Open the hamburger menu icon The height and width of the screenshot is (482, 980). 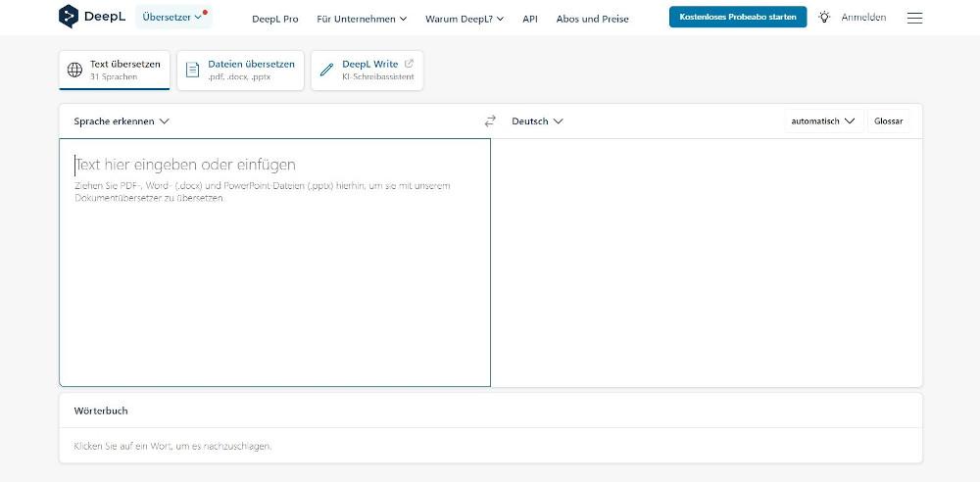[914, 18]
